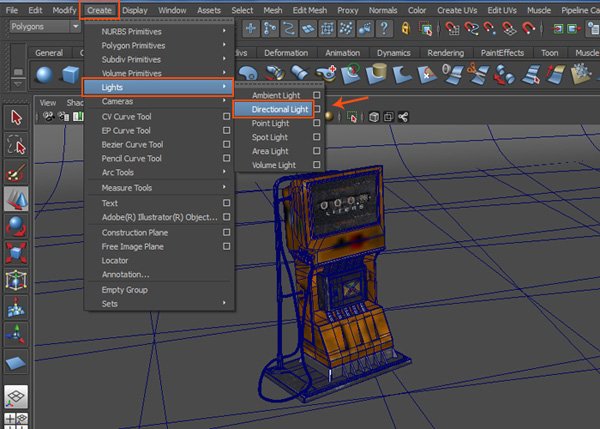Expand the Volume Primitives submenu
The width and height of the screenshot is (600, 429).
click(158, 73)
